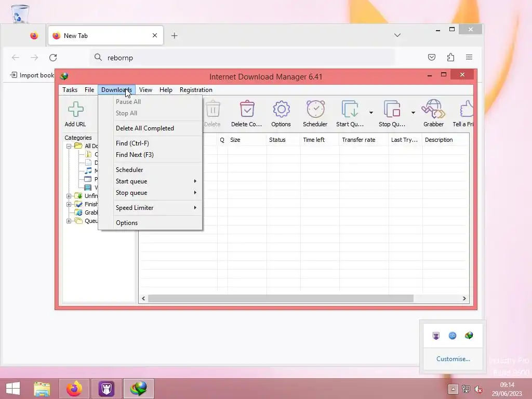The width and height of the screenshot is (532, 399).
Task: Sort by the Size column header
Action: click(247, 140)
